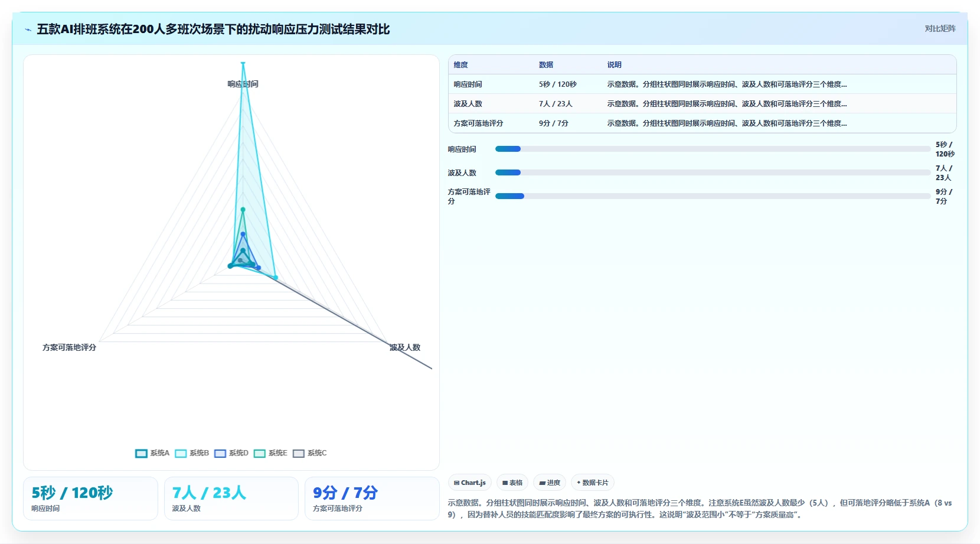Click the header icon beside the title
Screen dimensions: 980x544
point(28,30)
